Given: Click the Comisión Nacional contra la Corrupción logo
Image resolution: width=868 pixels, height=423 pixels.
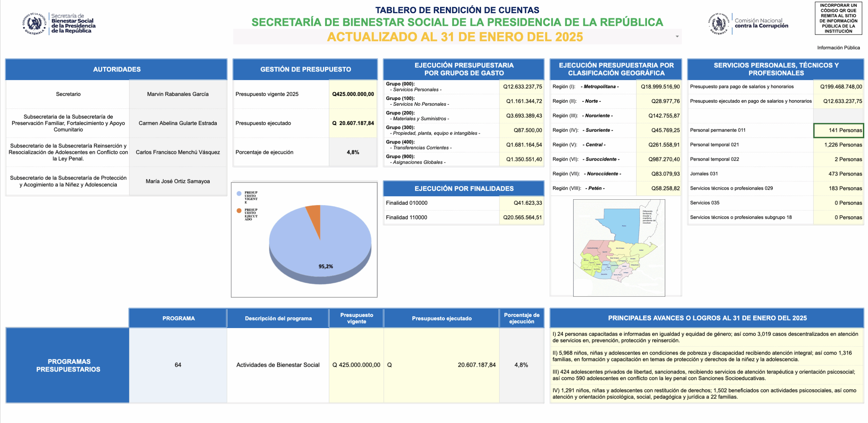Looking at the screenshot, I should pos(747,24).
